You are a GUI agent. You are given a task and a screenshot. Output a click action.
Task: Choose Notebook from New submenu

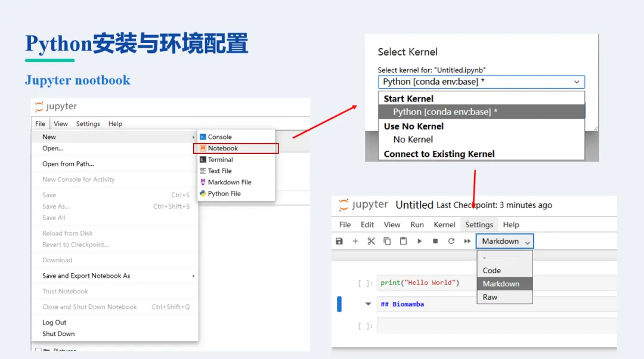point(236,148)
